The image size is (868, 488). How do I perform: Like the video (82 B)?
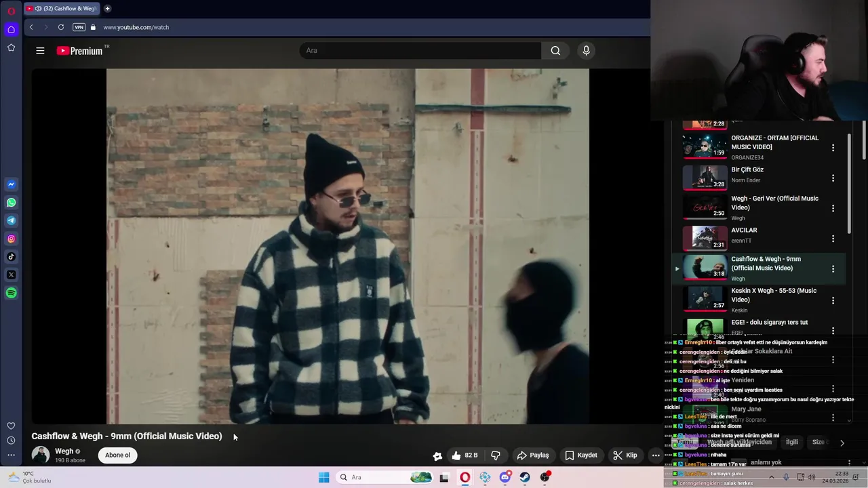[465, 455]
